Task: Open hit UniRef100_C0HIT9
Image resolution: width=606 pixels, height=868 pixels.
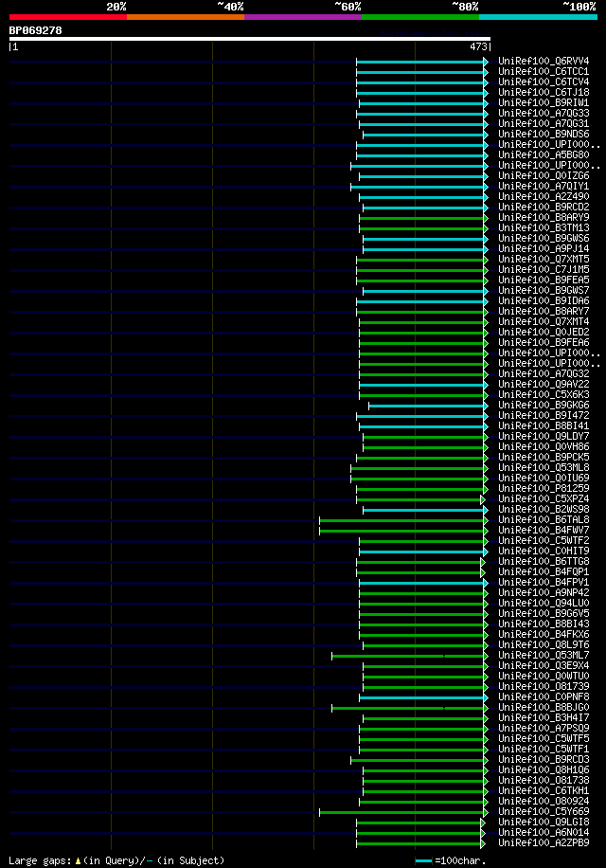Action: point(544,551)
